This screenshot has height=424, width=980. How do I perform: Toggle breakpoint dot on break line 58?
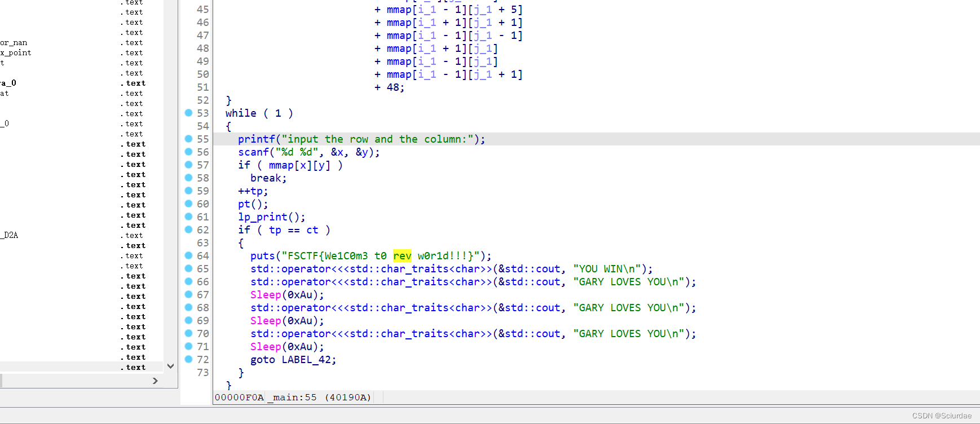(188, 178)
